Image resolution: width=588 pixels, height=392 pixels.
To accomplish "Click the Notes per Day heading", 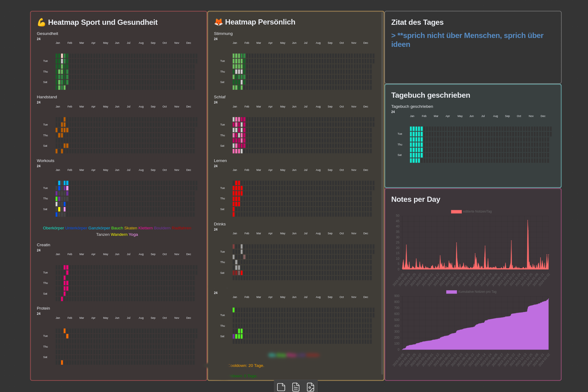I will pyautogui.click(x=415, y=199).
